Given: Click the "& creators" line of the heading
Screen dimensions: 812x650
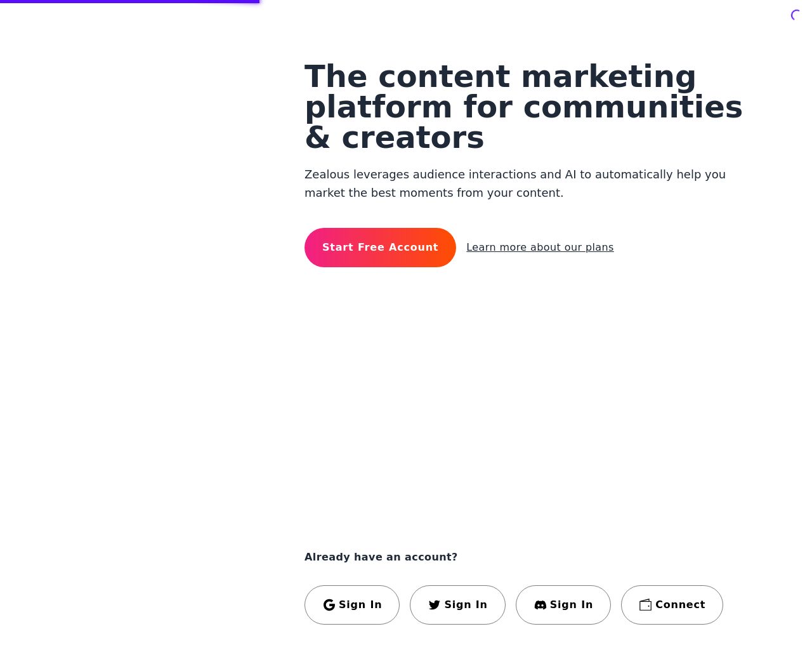Looking at the screenshot, I should (394, 138).
